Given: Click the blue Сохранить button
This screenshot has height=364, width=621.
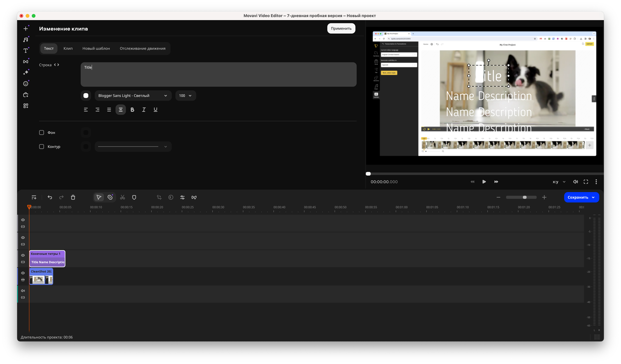Looking at the screenshot, I should tap(578, 197).
